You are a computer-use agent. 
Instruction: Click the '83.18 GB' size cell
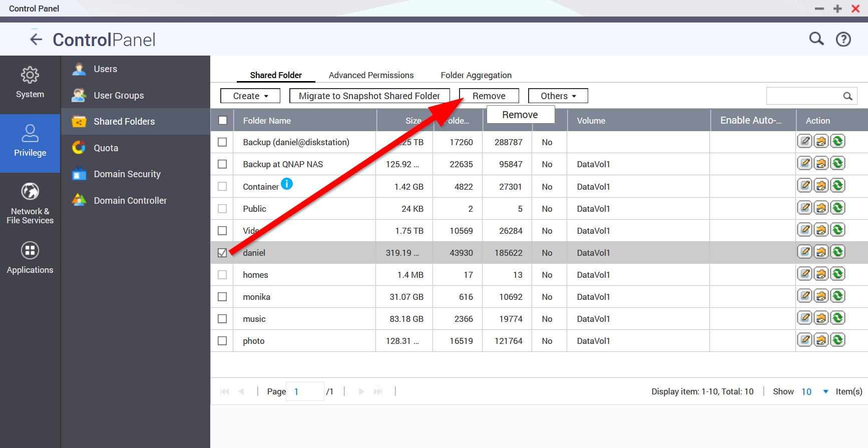click(404, 319)
